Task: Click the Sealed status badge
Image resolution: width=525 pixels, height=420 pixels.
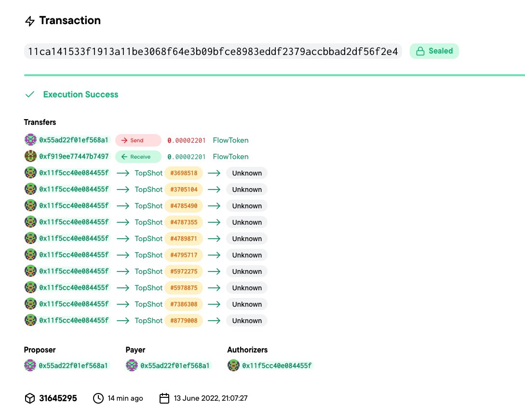Action: point(434,51)
